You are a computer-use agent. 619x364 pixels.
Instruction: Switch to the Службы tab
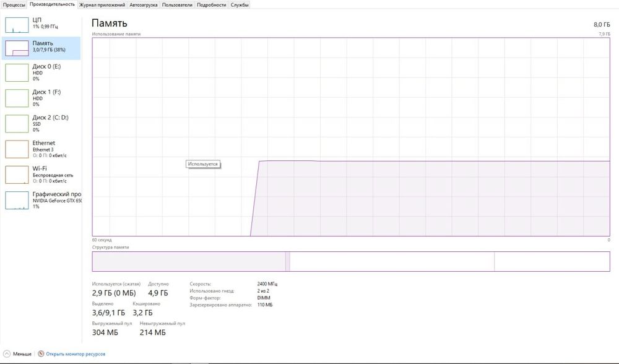point(239,5)
